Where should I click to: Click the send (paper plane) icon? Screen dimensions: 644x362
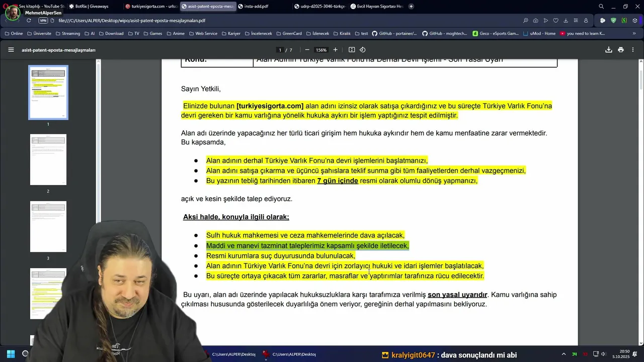coord(545,21)
